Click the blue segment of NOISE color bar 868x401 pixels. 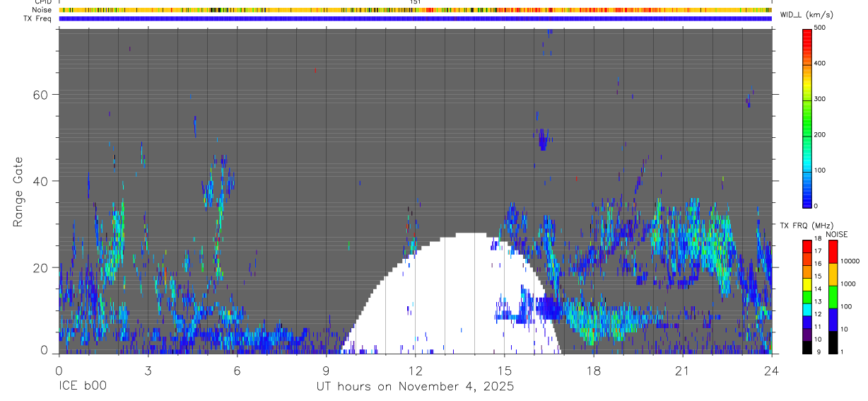tap(832, 319)
